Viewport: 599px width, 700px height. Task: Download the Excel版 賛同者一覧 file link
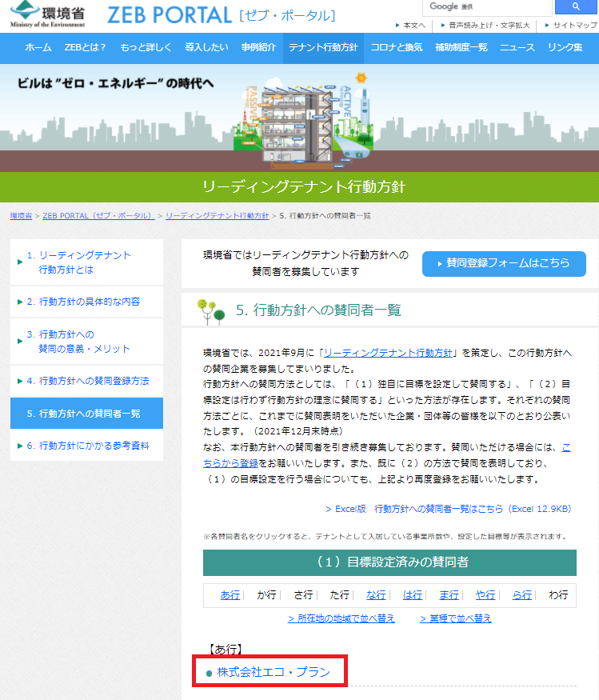(448, 509)
